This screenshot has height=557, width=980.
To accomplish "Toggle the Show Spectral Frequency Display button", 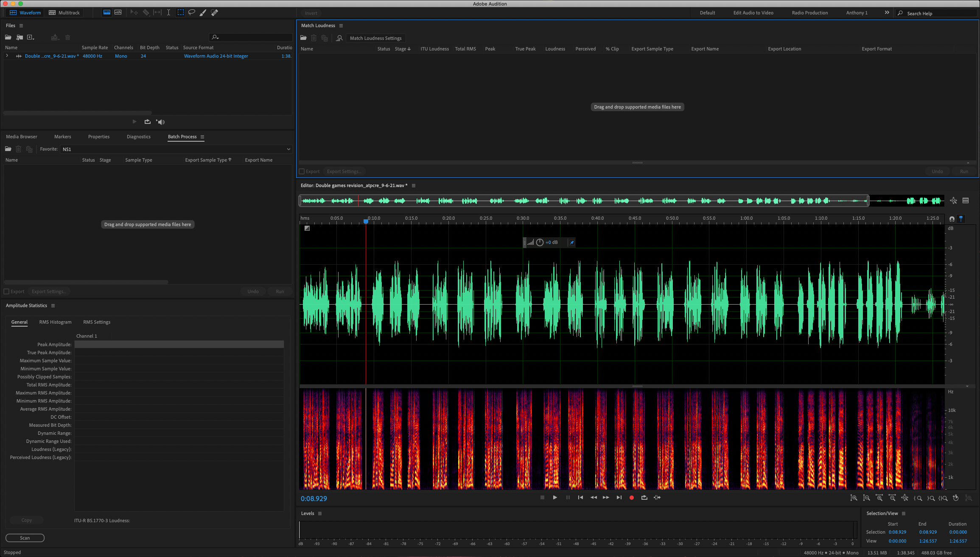I will click(x=107, y=12).
